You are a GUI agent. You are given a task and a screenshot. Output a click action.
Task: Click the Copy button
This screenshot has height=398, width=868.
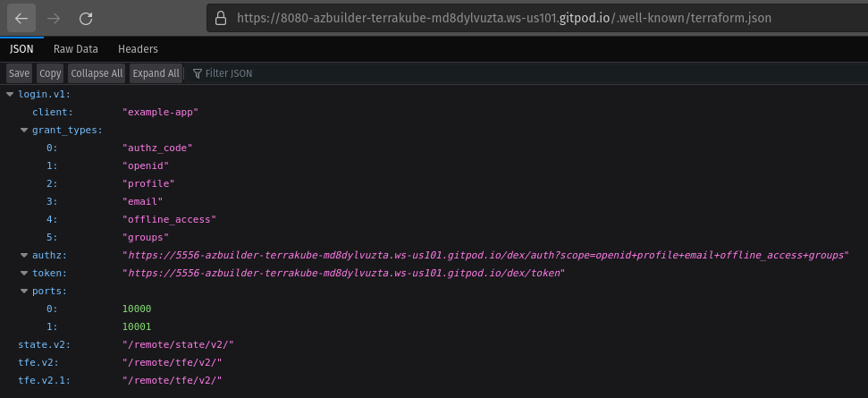coord(50,73)
